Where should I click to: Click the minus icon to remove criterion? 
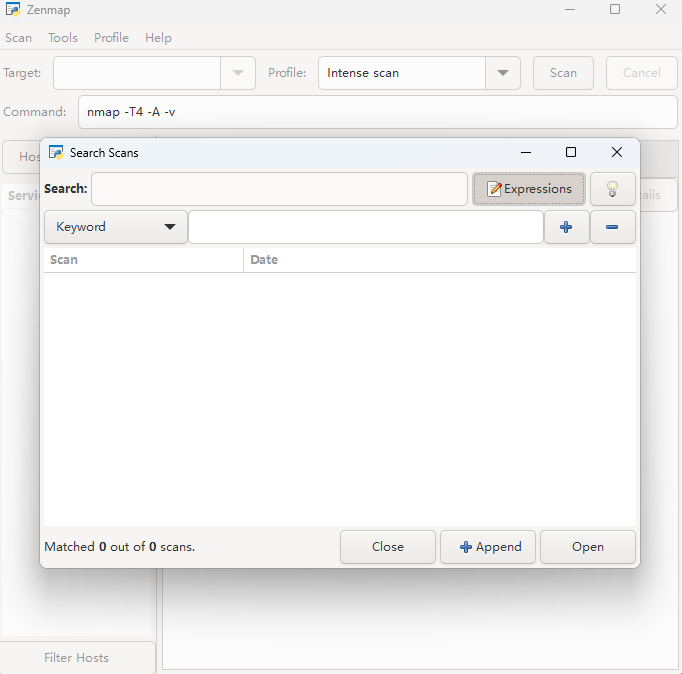click(612, 227)
